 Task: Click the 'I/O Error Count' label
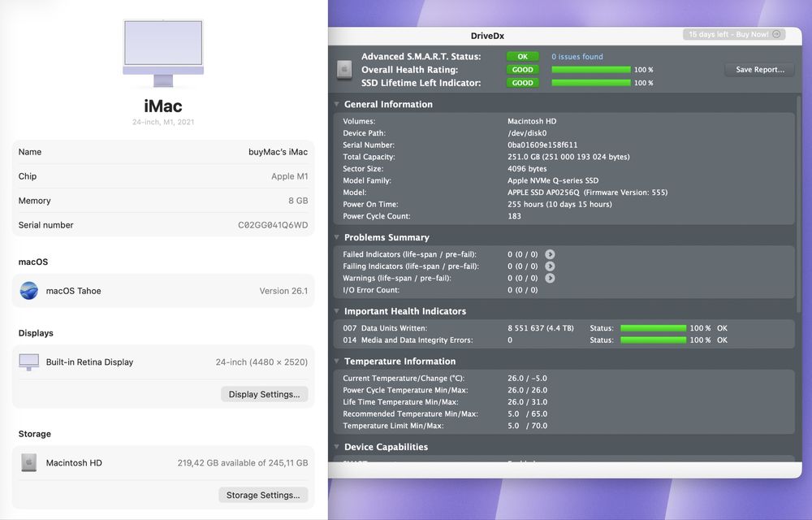point(371,290)
